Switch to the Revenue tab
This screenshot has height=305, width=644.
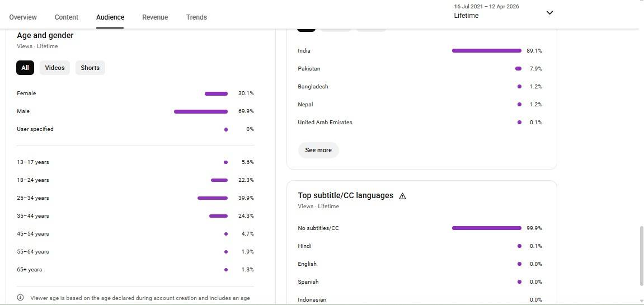point(155,17)
